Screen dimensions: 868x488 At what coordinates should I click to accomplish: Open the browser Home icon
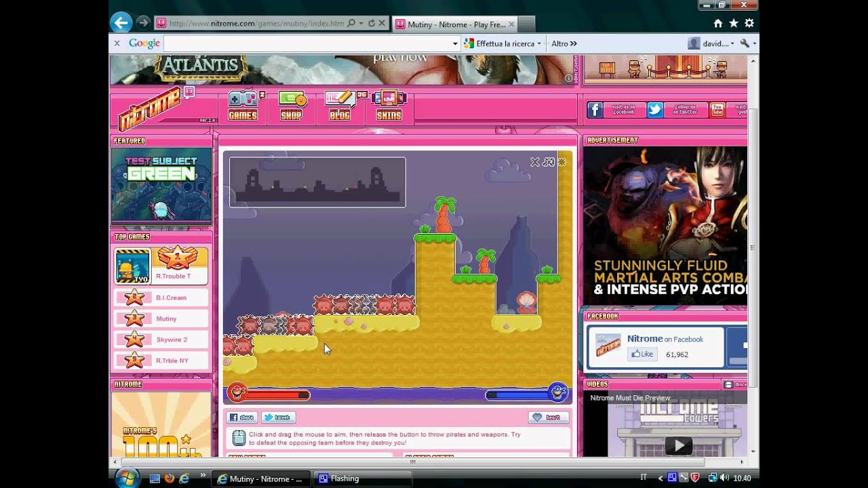click(718, 23)
